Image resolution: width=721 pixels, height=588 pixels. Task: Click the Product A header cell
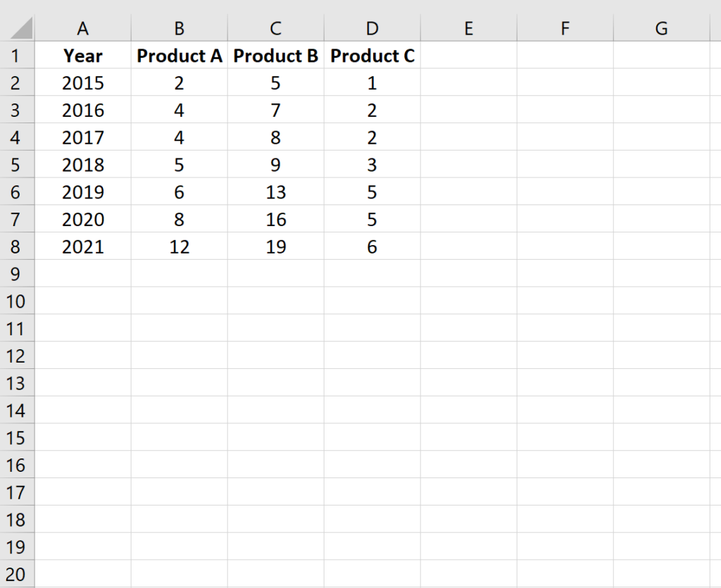point(179,56)
